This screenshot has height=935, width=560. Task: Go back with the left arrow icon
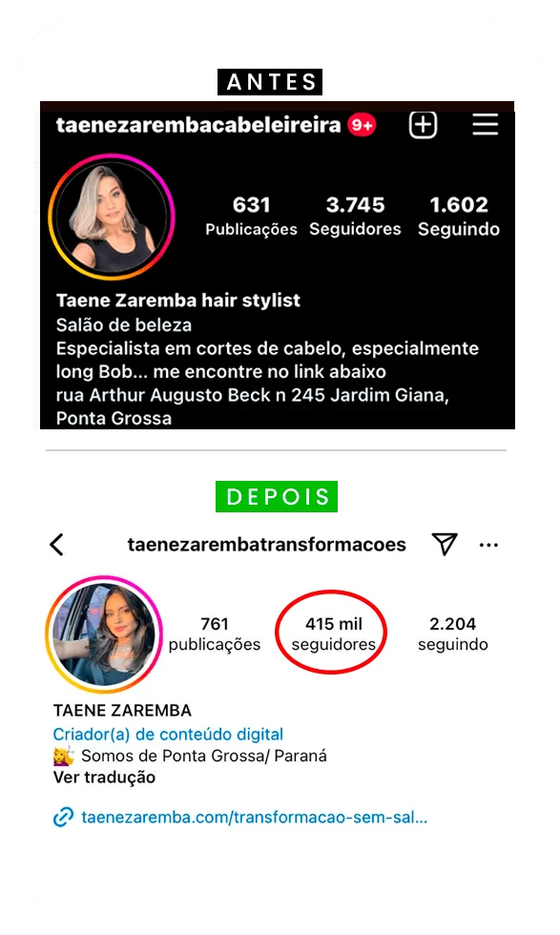(56, 545)
